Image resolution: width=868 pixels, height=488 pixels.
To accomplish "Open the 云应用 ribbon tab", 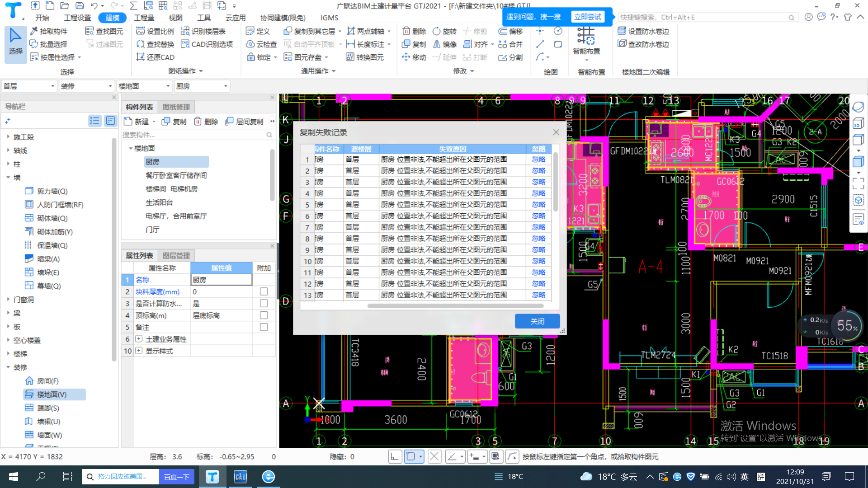I will pyautogui.click(x=236, y=18).
